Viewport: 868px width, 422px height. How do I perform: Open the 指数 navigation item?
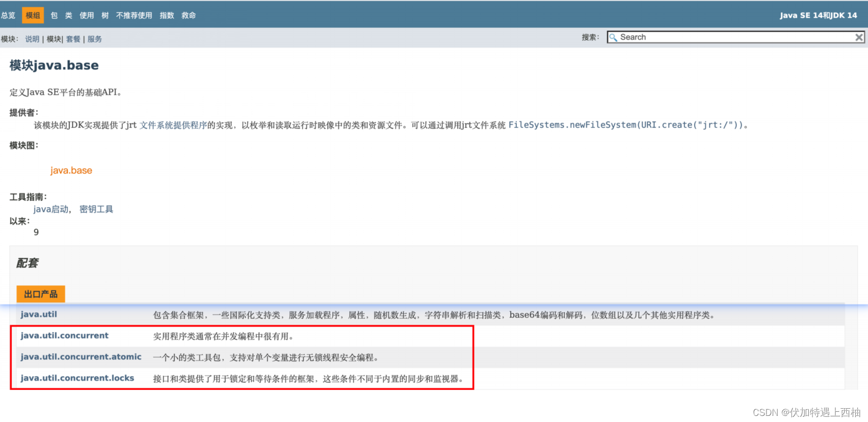(167, 15)
